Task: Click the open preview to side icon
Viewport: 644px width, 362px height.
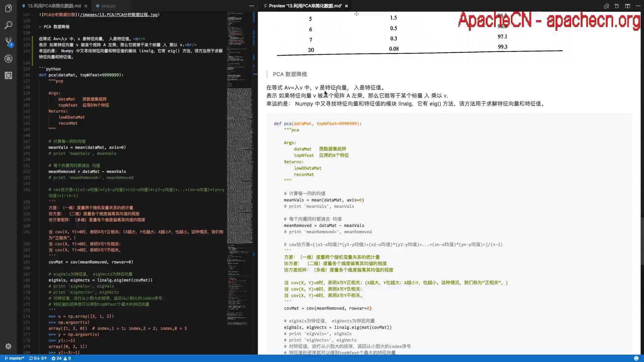Action: pos(606,6)
